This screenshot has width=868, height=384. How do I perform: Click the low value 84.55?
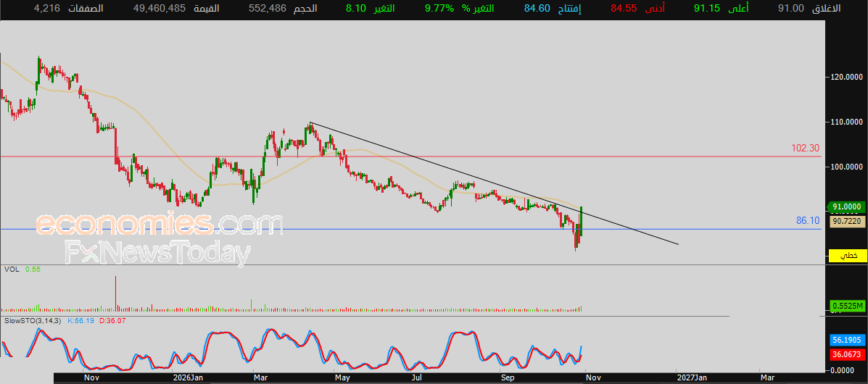tap(624, 8)
